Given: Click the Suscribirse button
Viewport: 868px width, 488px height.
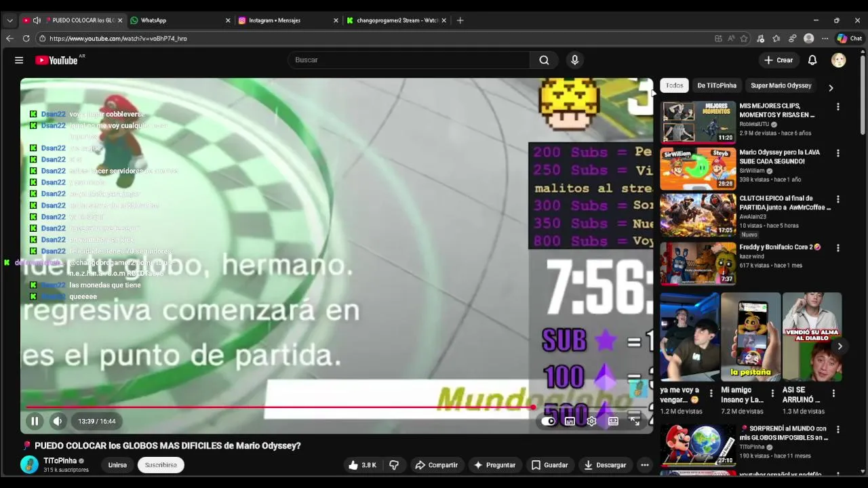Looking at the screenshot, I should [161, 465].
